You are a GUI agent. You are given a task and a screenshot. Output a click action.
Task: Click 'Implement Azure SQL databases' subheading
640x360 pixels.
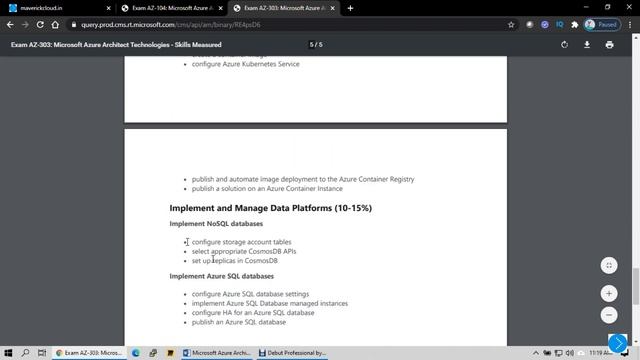(x=222, y=276)
